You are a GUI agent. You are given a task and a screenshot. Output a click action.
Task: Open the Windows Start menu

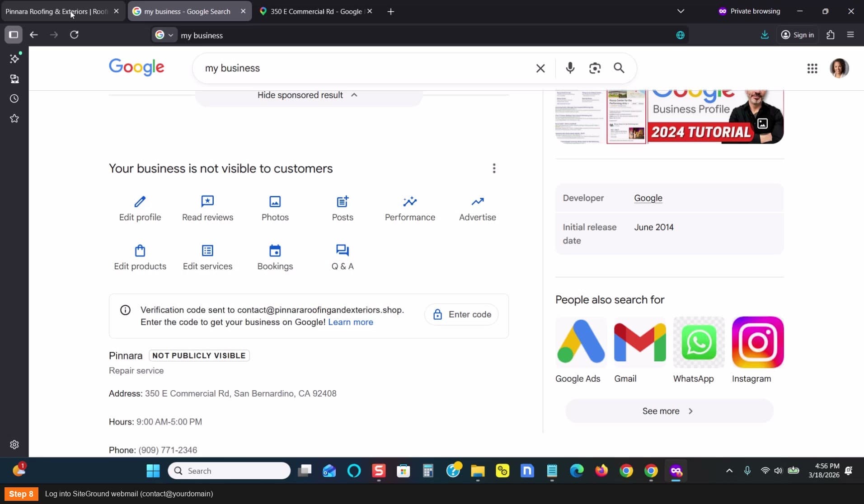click(153, 471)
